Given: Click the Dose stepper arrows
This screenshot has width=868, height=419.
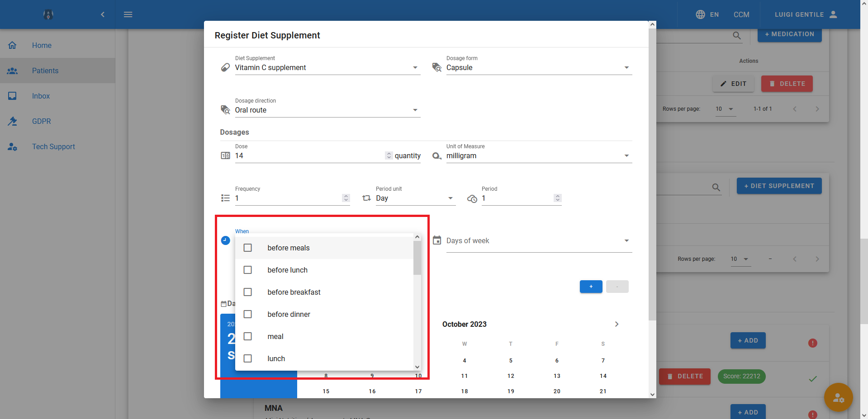Looking at the screenshot, I should pyautogui.click(x=389, y=155).
